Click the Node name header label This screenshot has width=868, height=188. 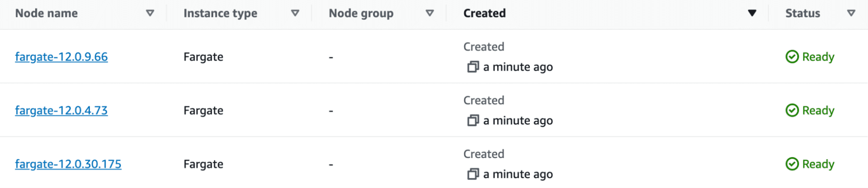coord(47,13)
